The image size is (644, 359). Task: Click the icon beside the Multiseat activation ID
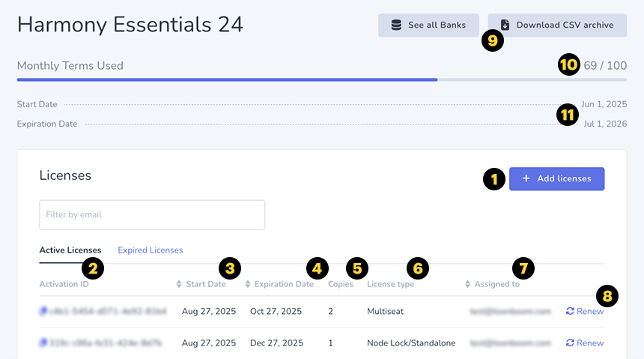click(43, 311)
